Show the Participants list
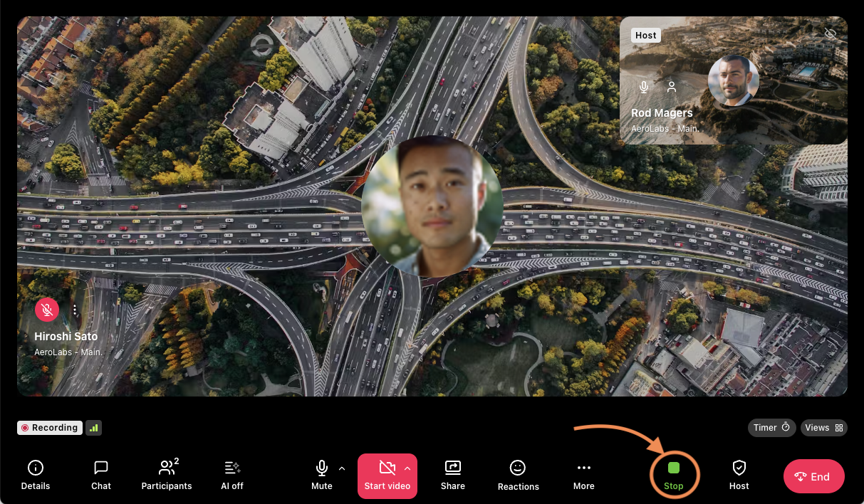The height and width of the screenshot is (504, 864). click(166, 474)
